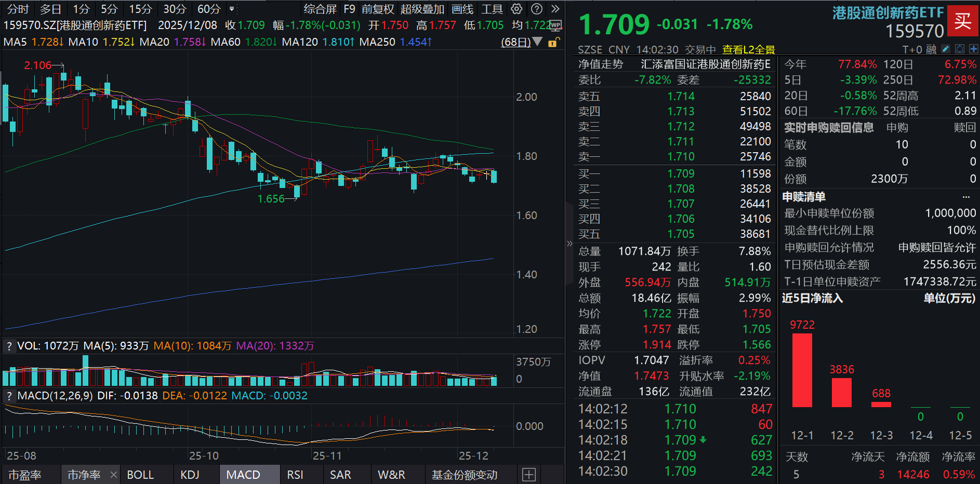The height and width of the screenshot is (484, 980).
Task: Click the red 买 buy button
Action: click(x=963, y=20)
